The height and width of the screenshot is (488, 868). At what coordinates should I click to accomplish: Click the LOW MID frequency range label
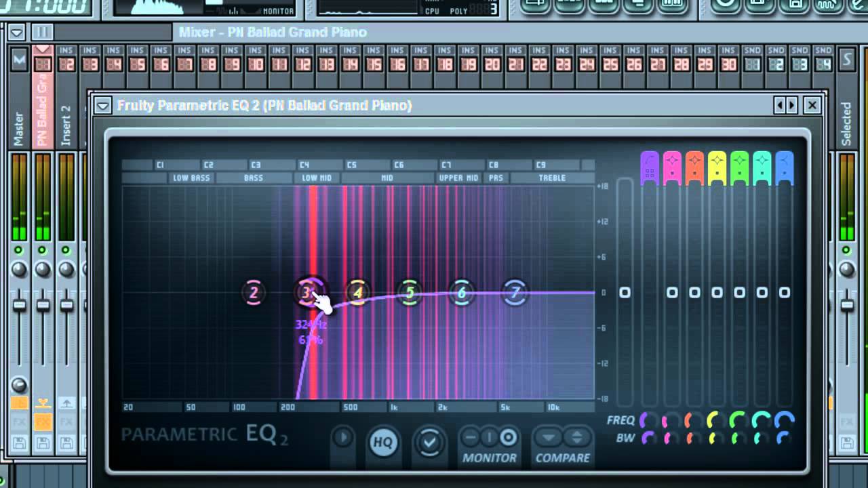pos(317,178)
